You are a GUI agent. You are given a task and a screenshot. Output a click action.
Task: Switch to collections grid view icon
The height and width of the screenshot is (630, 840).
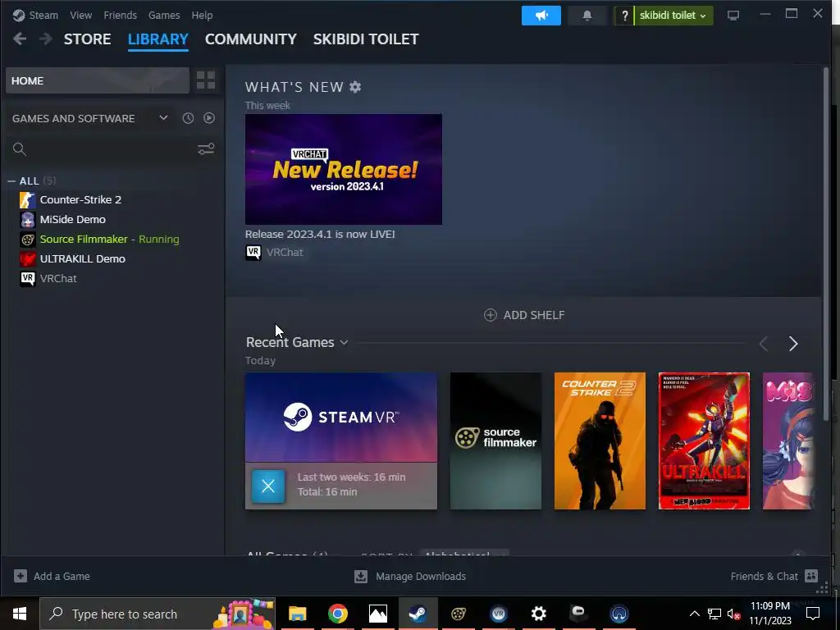pos(206,80)
